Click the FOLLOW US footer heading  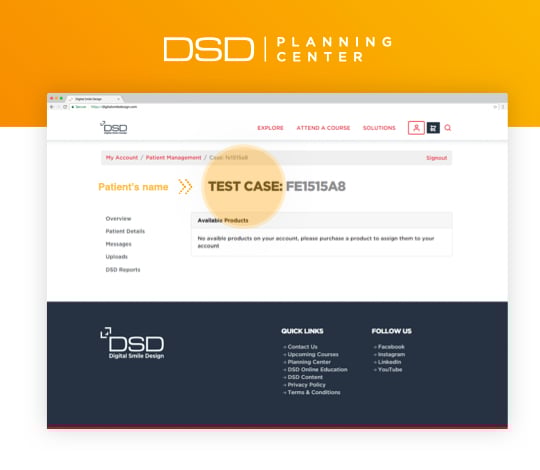click(x=391, y=331)
